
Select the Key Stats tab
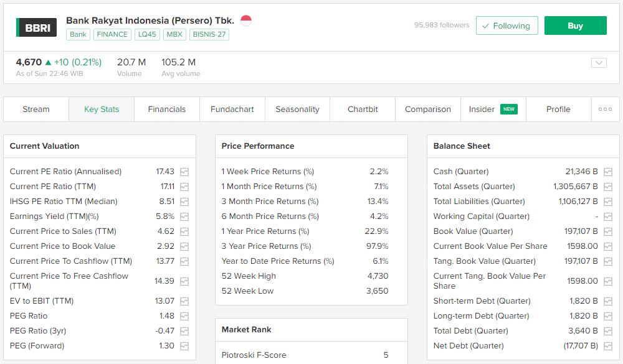(x=102, y=109)
